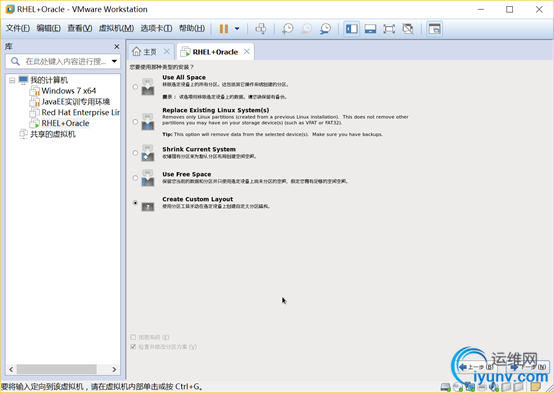This screenshot has height=393, width=554.
Task: Collapse the 我的计算机 tree node
Action: (x=12, y=80)
